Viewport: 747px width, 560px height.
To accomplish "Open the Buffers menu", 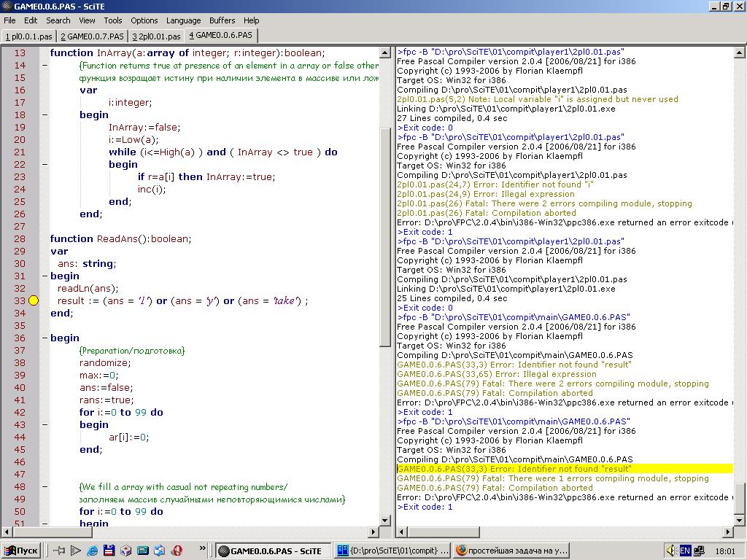I will click(222, 20).
